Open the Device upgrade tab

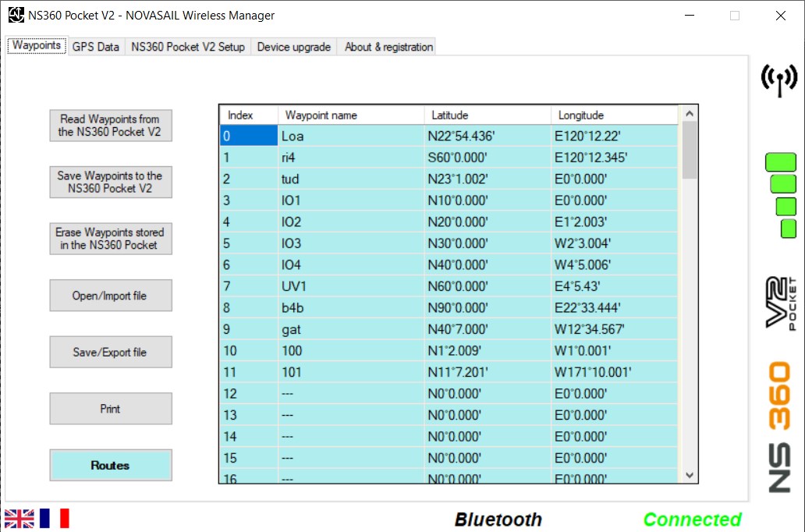coord(293,47)
